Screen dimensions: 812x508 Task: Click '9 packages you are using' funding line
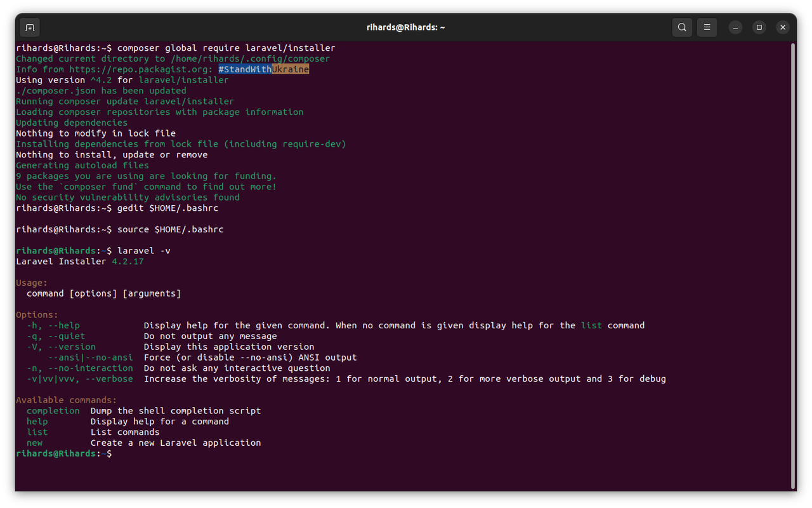147,176
